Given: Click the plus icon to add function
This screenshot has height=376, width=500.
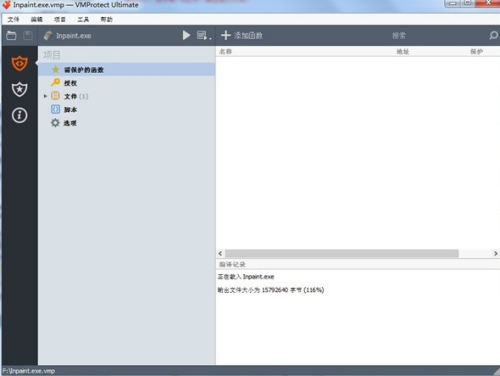Looking at the screenshot, I should coord(226,35).
